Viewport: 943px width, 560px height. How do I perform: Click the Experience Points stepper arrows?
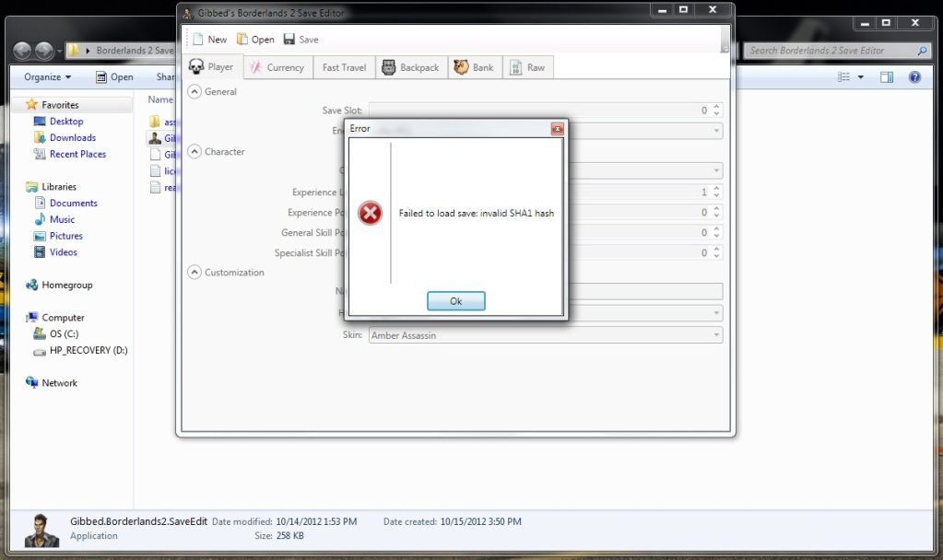tap(716, 212)
